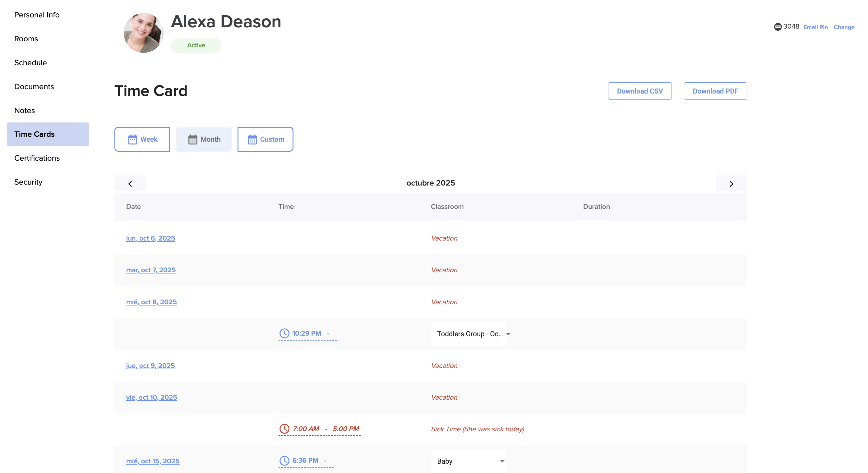The image size is (868, 473).
Task: Download the time card as PDF
Action: [715, 91]
